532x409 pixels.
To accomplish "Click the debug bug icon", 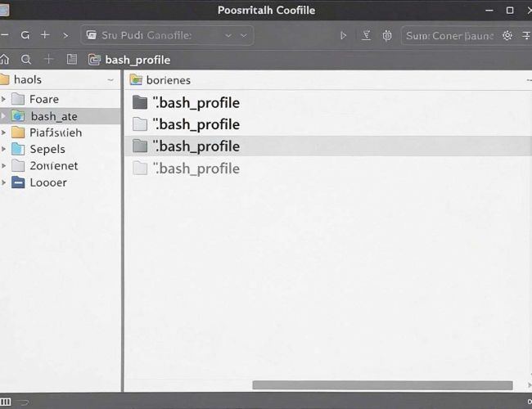I will (x=387, y=36).
